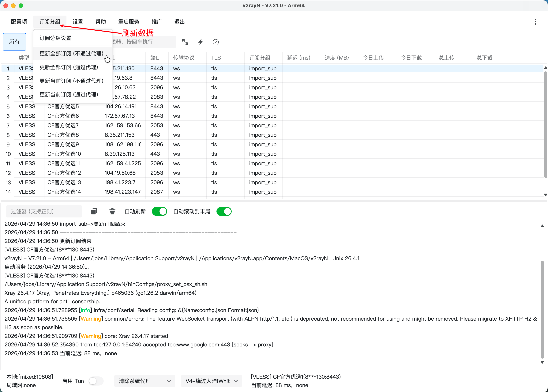The height and width of the screenshot is (392, 548).
Task: Clear the log with the trash icon
Action: (112, 211)
